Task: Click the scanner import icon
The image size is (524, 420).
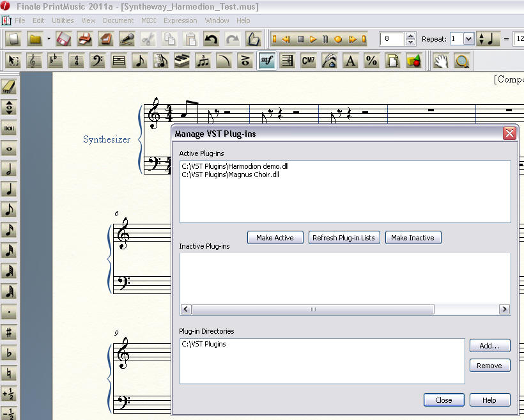Action: tap(106, 39)
